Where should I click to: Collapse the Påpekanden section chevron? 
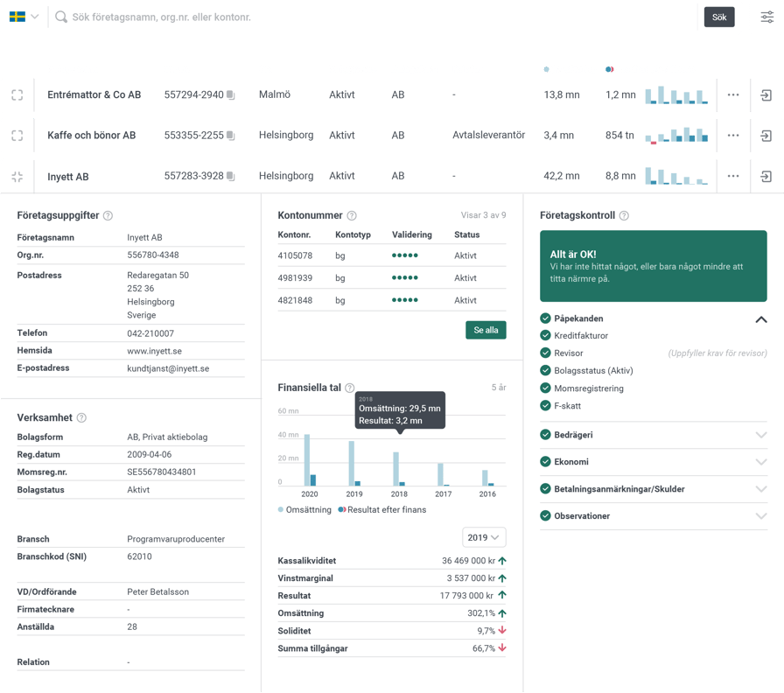click(x=761, y=319)
